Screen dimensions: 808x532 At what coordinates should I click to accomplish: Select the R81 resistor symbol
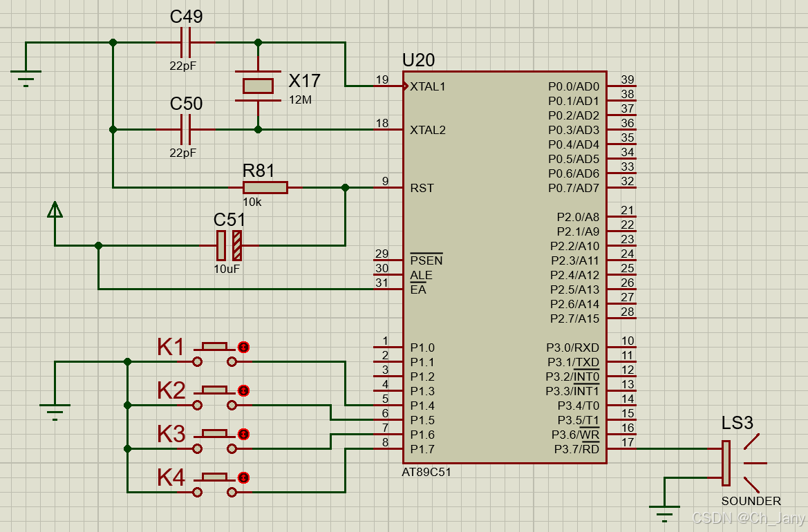click(x=265, y=187)
